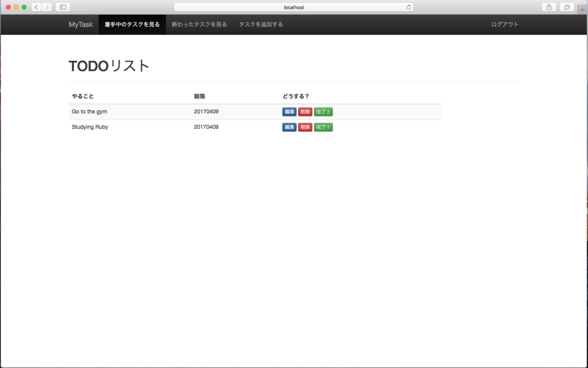Open the 終わったタスクを見る nav item
This screenshot has width=588, height=368.
point(199,24)
